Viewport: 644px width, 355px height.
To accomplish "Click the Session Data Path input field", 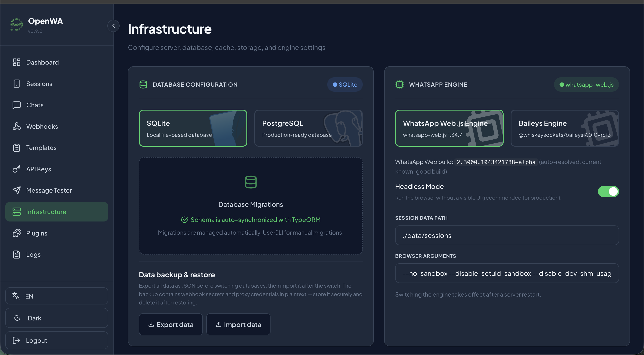I will point(507,235).
